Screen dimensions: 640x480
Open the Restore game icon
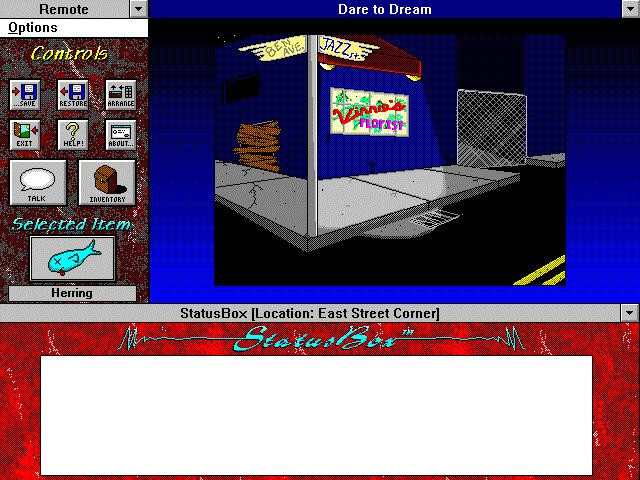[73, 95]
